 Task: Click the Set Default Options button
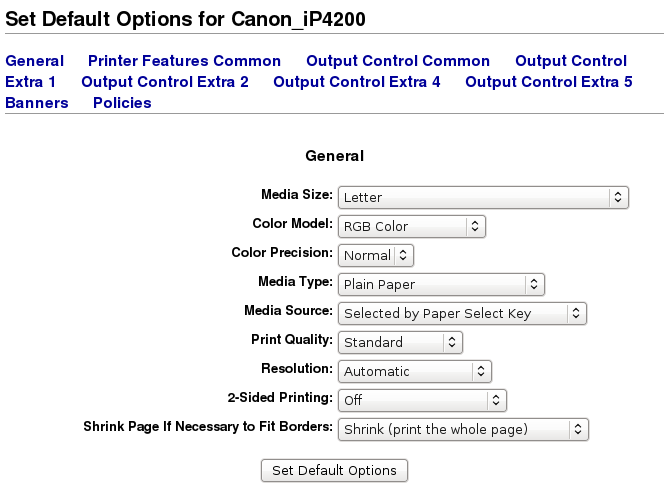click(334, 470)
